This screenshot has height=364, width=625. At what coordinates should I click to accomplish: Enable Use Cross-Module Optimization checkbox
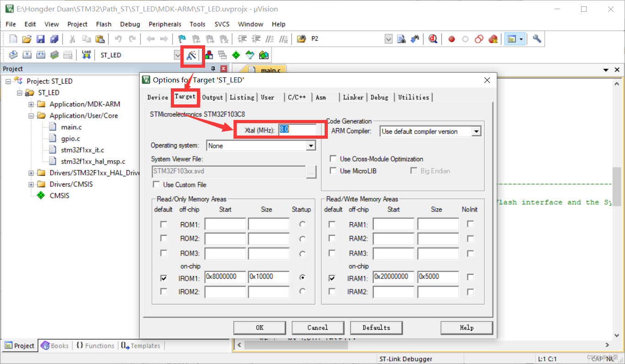(x=333, y=159)
